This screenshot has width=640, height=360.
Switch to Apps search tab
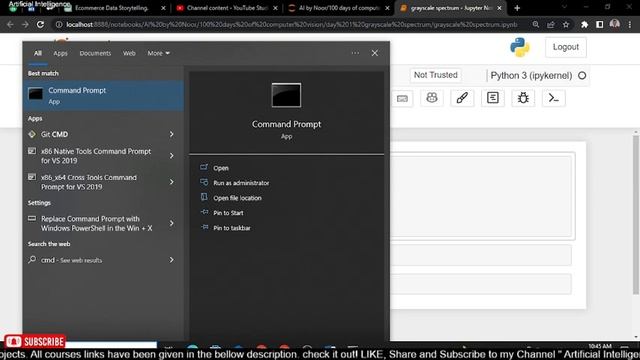pyautogui.click(x=60, y=53)
